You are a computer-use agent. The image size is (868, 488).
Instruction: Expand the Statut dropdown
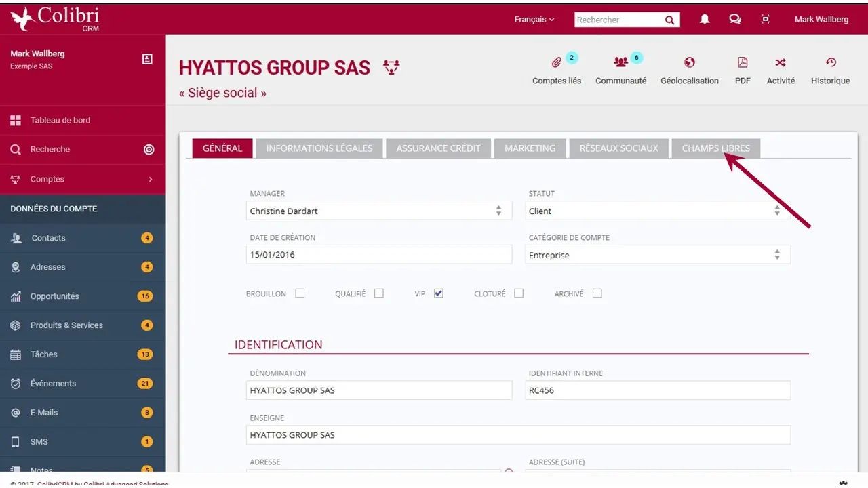pyautogui.click(x=658, y=211)
